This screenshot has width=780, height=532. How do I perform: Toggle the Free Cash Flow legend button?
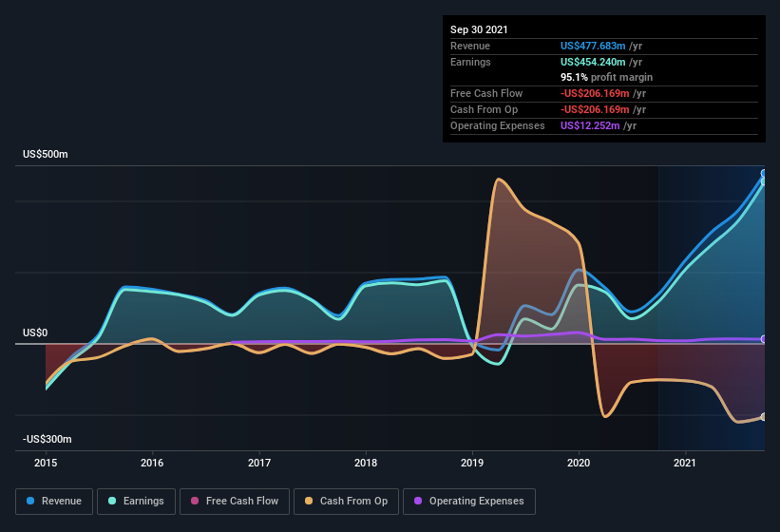(x=235, y=502)
